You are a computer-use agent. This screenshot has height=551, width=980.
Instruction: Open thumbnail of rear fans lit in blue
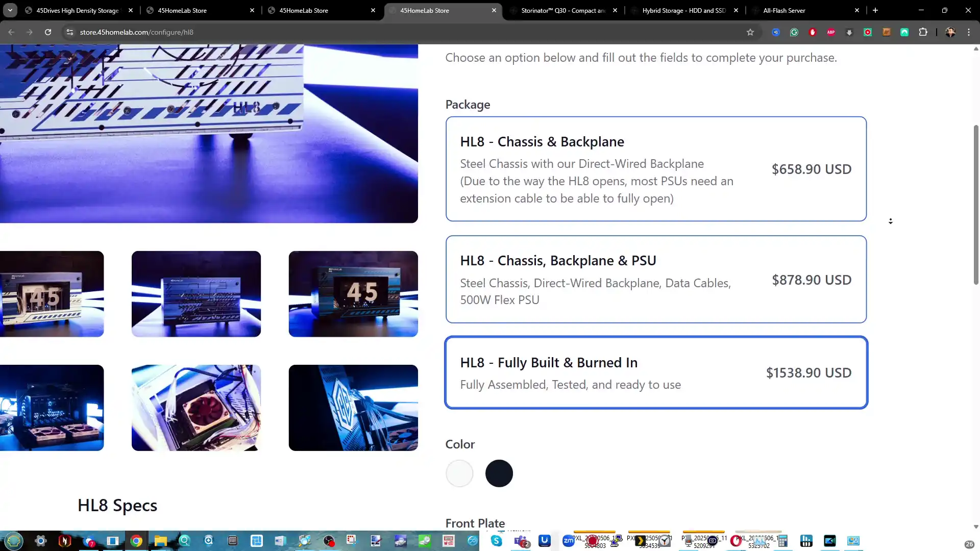point(52,408)
